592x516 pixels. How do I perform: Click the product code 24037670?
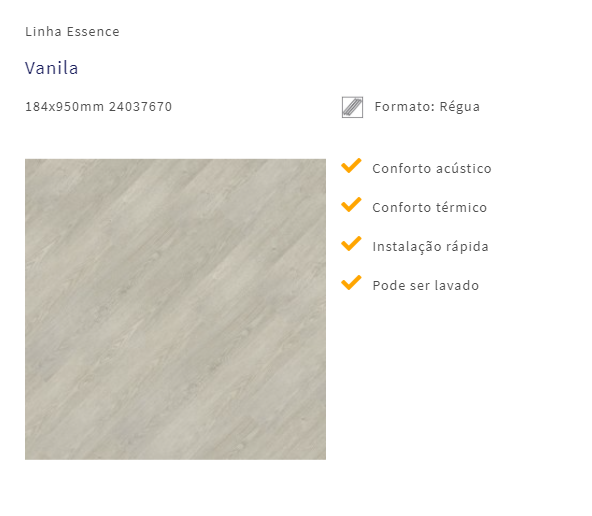[140, 107]
